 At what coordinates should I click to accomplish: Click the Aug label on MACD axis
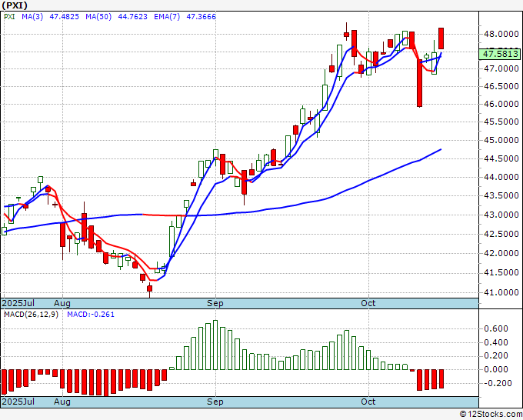click(x=62, y=402)
